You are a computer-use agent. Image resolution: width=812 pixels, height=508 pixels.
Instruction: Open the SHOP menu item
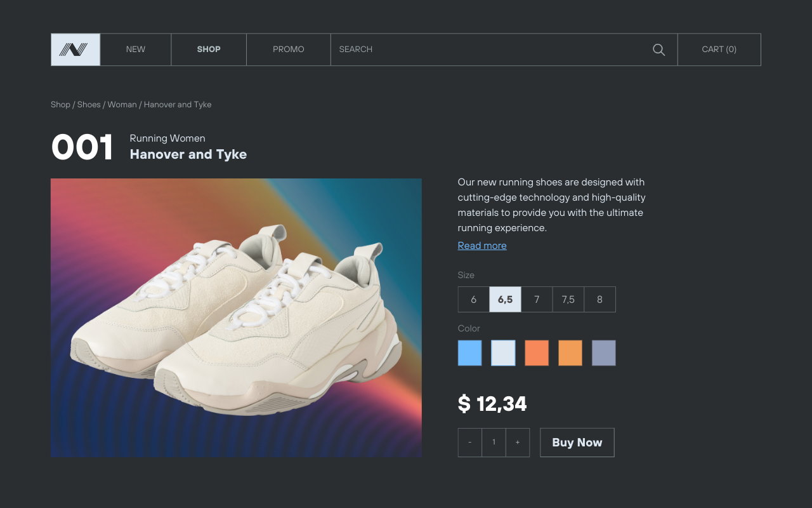(x=209, y=50)
